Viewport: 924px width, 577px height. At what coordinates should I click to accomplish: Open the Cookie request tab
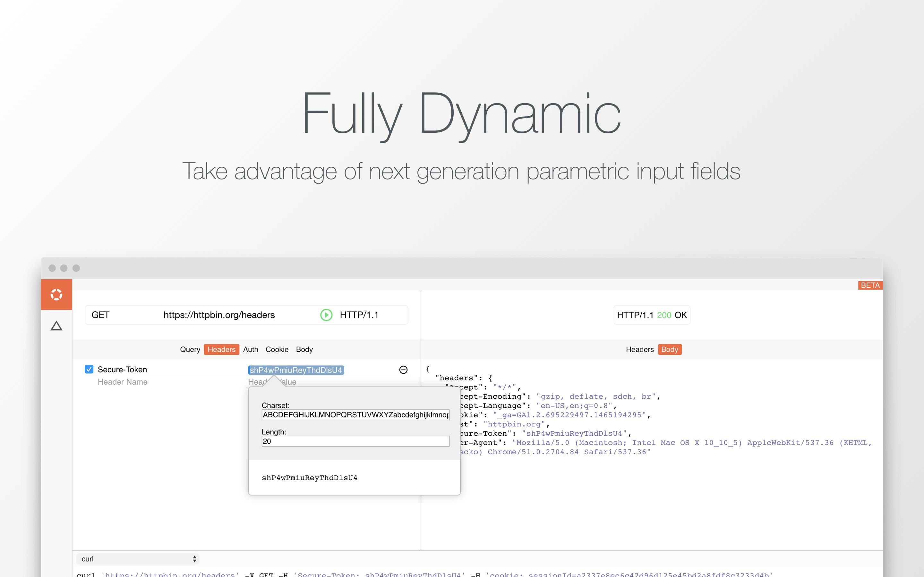(x=277, y=349)
